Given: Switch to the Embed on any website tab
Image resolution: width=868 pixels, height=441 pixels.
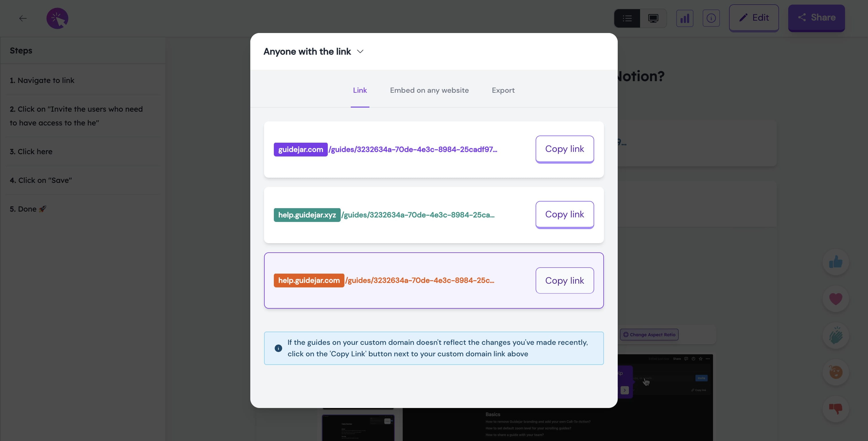Looking at the screenshot, I should tap(429, 90).
